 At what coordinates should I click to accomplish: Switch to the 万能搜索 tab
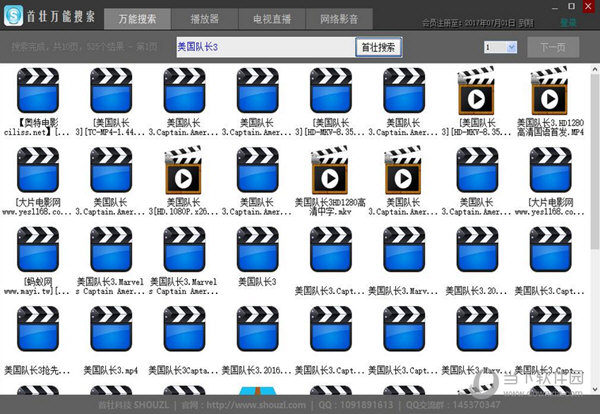point(137,19)
